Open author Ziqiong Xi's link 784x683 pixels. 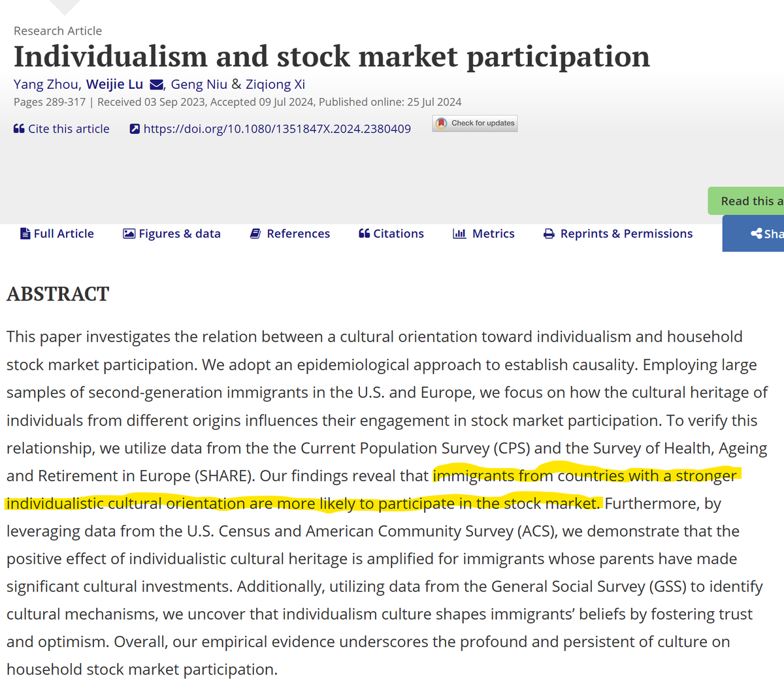pyautogui.click(x=275, y=84)
